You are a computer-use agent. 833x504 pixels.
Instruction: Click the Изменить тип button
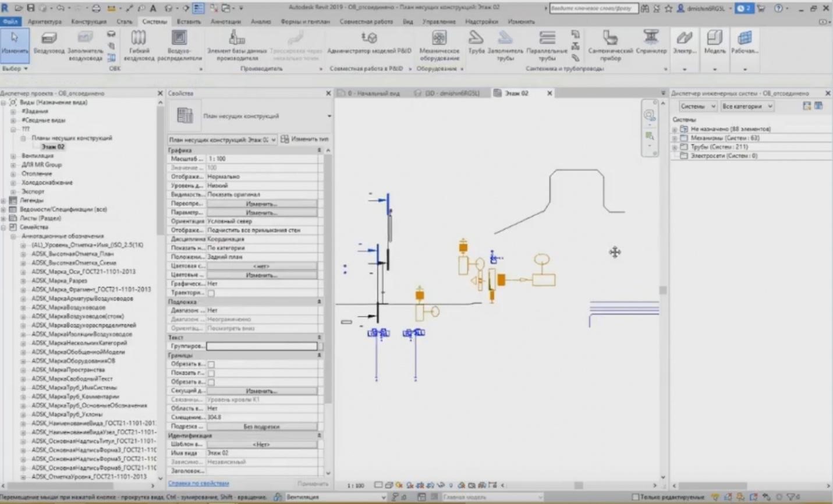pos(304,139)
